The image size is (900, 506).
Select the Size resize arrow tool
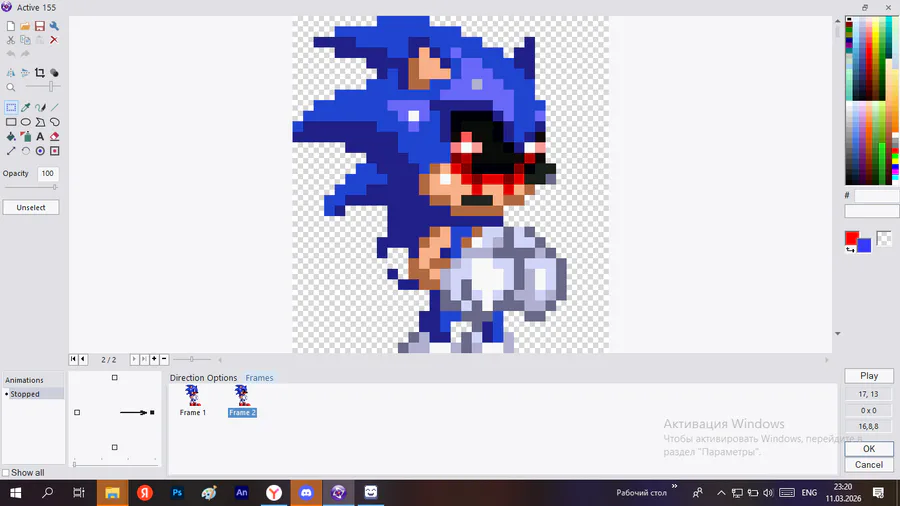(11, 151)
